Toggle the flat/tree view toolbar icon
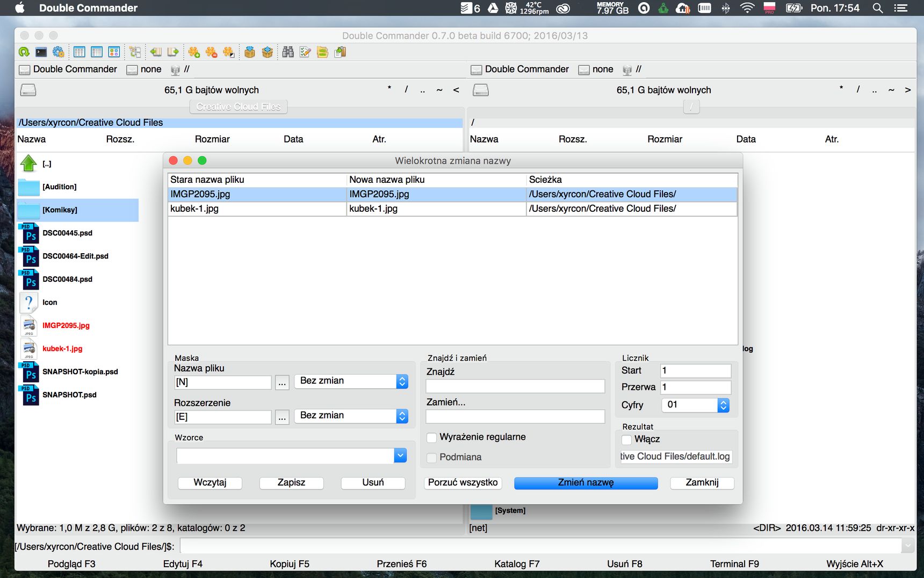The image size is (924, 578). (x=135, y=52)
